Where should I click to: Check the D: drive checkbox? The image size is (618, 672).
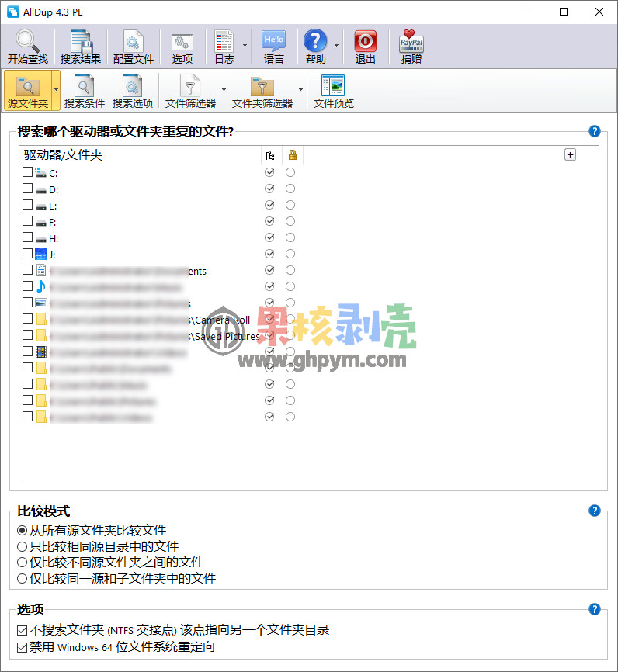click(27, 189)
